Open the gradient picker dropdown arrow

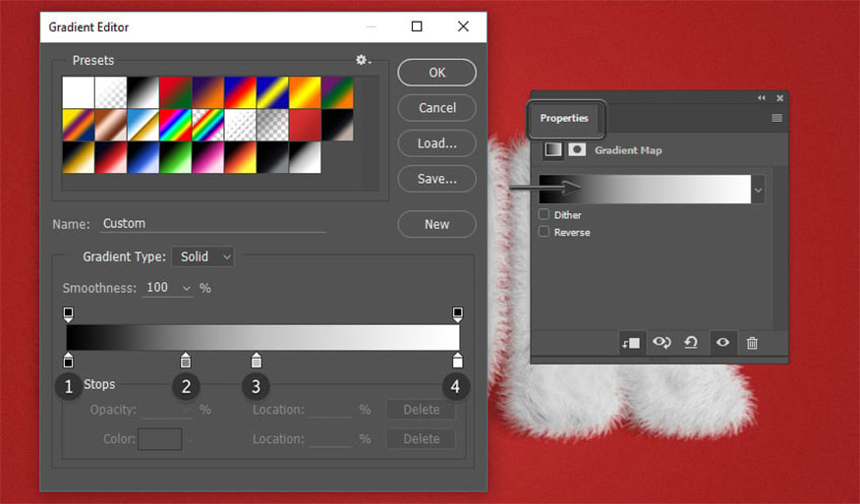(758, 190)
